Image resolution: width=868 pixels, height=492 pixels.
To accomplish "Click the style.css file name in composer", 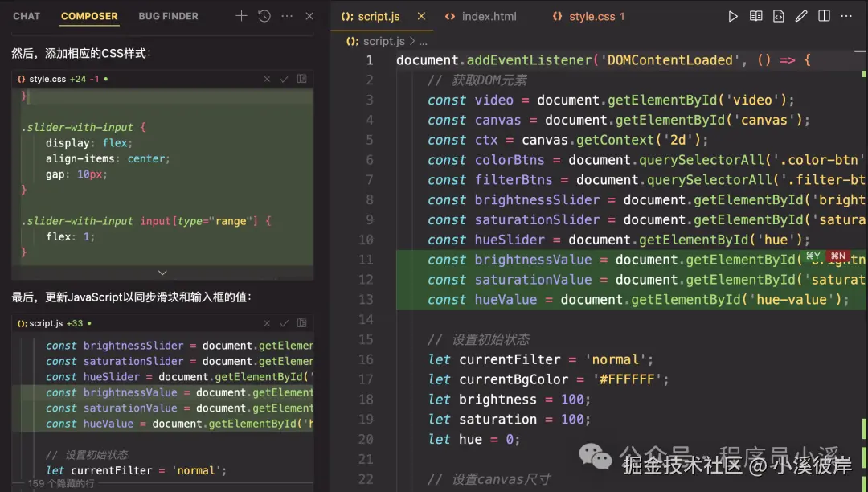I will coord(47,79).
